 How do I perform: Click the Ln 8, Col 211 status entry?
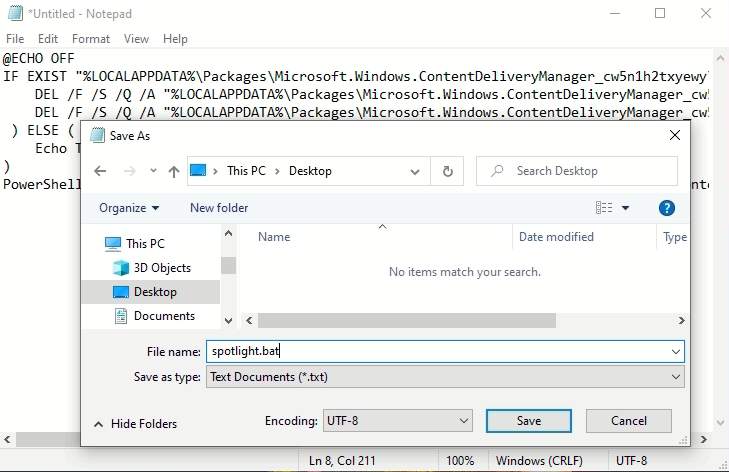[342, 461]
